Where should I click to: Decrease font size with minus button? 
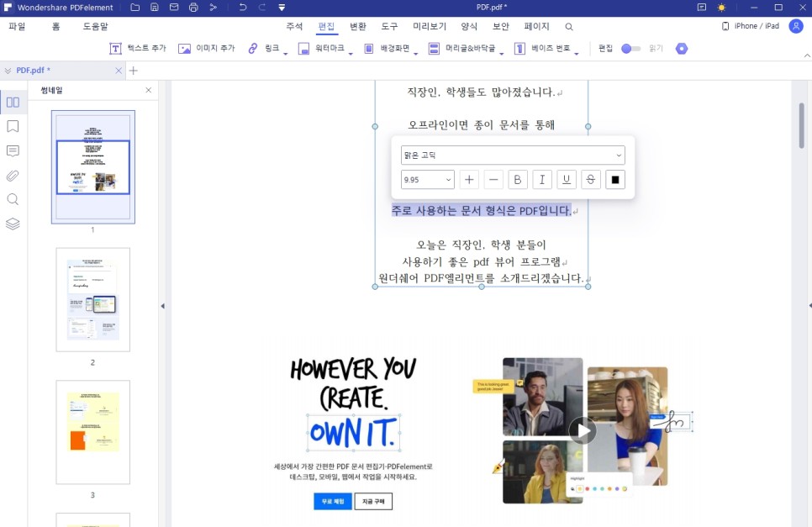click(x=493, y=180)
